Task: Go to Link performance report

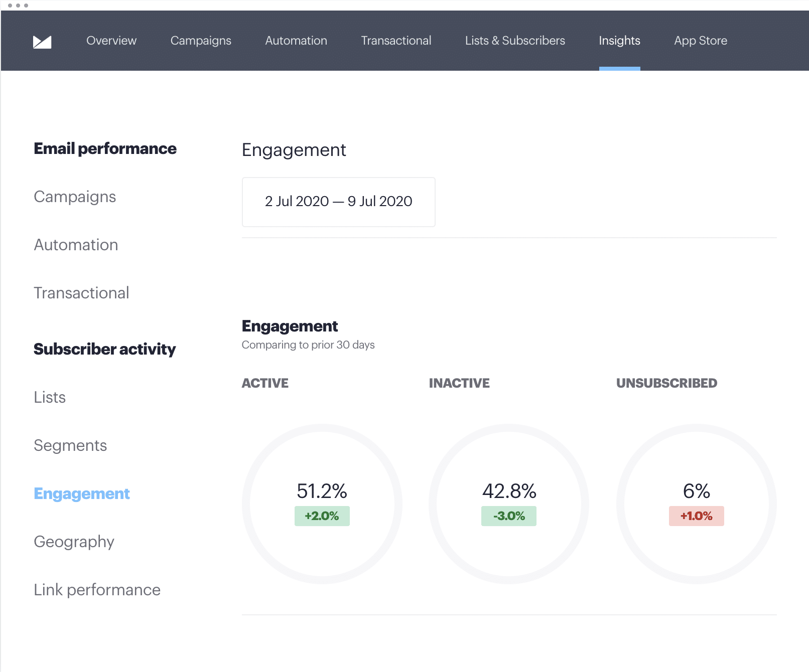Action: [x=97, y=590]
